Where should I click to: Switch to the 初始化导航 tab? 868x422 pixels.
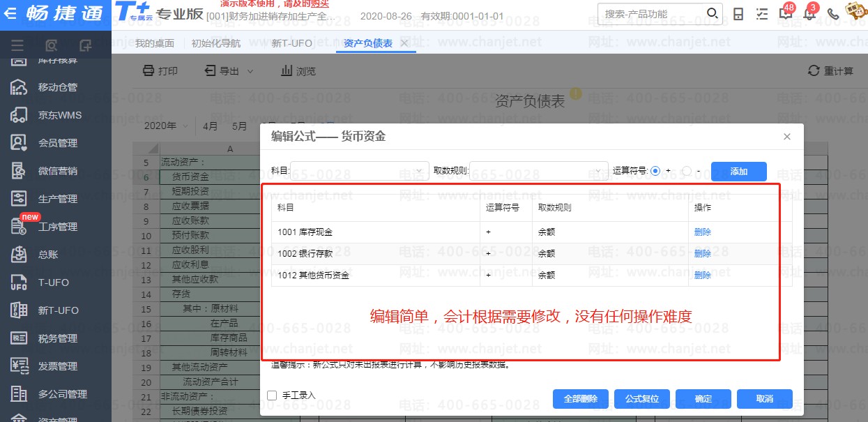click(x=216, y=43)
